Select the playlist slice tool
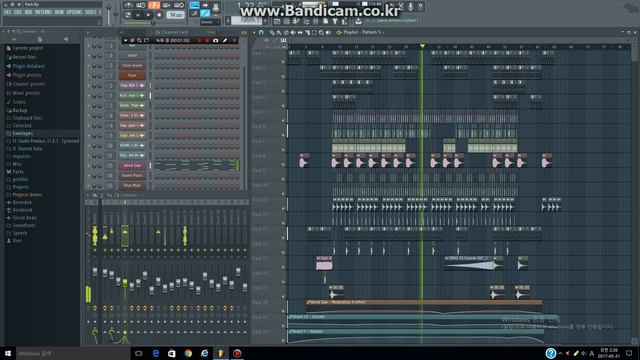The height and width of the screenshot is (360, 640). (307, 32)
